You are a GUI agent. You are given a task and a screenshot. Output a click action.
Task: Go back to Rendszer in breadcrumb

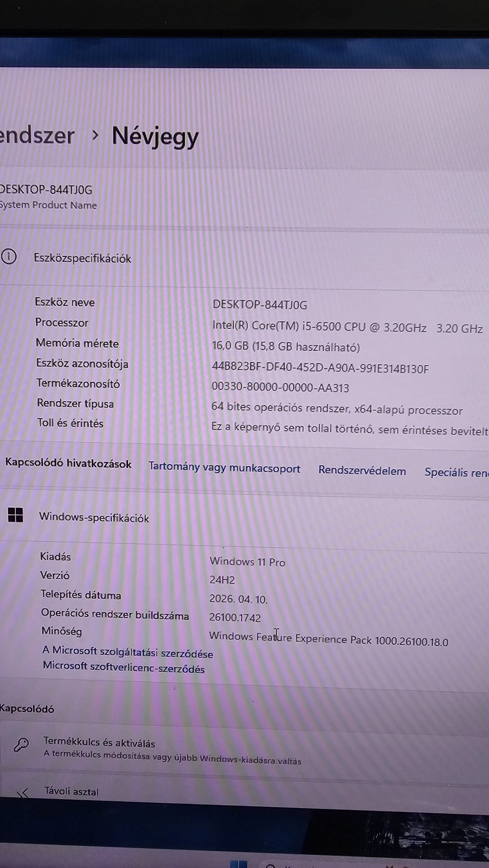tap(37, 135)
